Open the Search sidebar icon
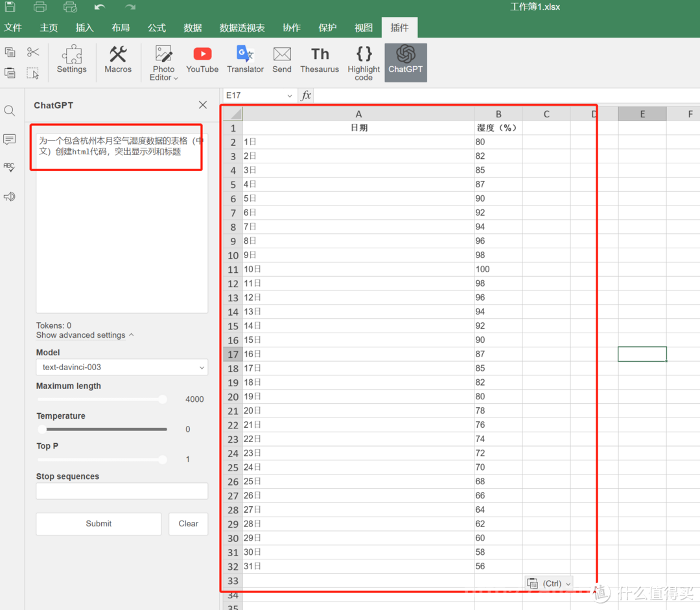The height and width of the screenshot is (610, 700). tap(9, 111)
